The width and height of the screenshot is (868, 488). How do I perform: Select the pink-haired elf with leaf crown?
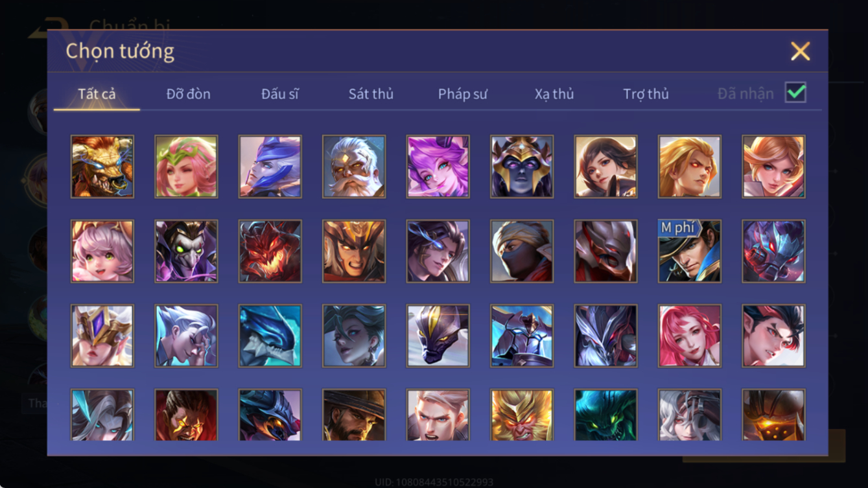click(187, 167)
